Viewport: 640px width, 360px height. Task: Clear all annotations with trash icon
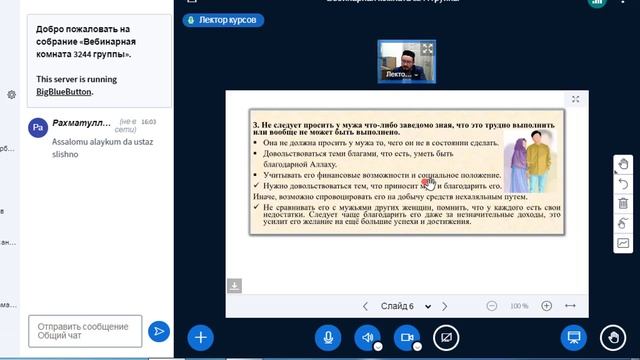[623, 203]
